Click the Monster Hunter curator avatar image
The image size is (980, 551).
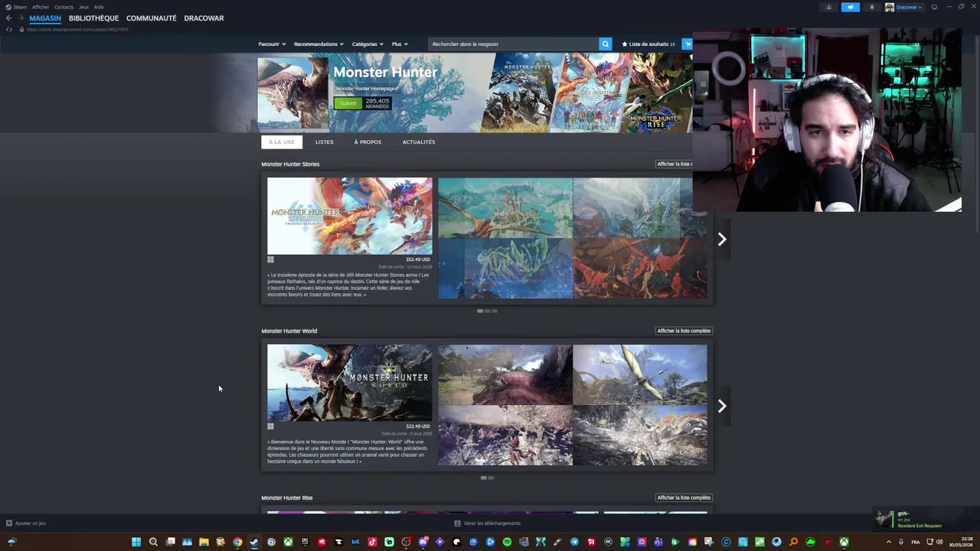click(x=292, y=93)
